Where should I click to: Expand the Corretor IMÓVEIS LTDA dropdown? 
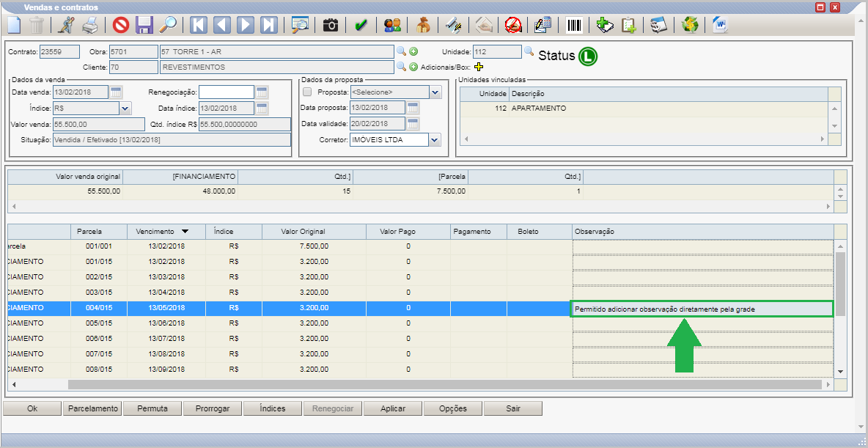coord(435,139)
